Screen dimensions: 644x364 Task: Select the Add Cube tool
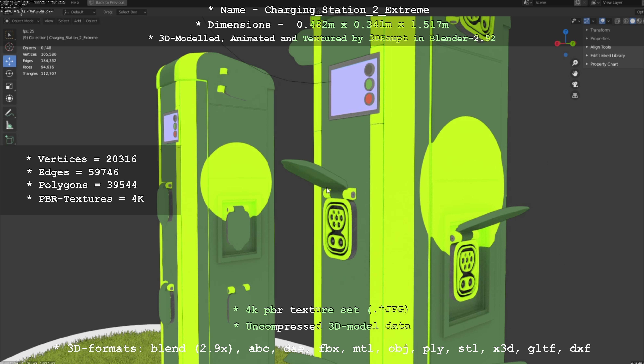tap(9, 139)
